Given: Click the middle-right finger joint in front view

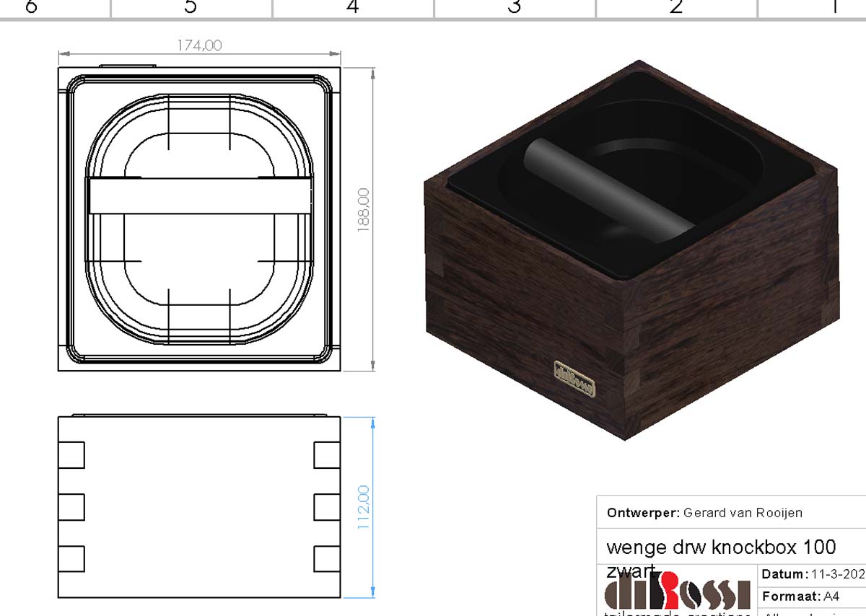Looking at the screenshot, I should [x=327, y=507].
